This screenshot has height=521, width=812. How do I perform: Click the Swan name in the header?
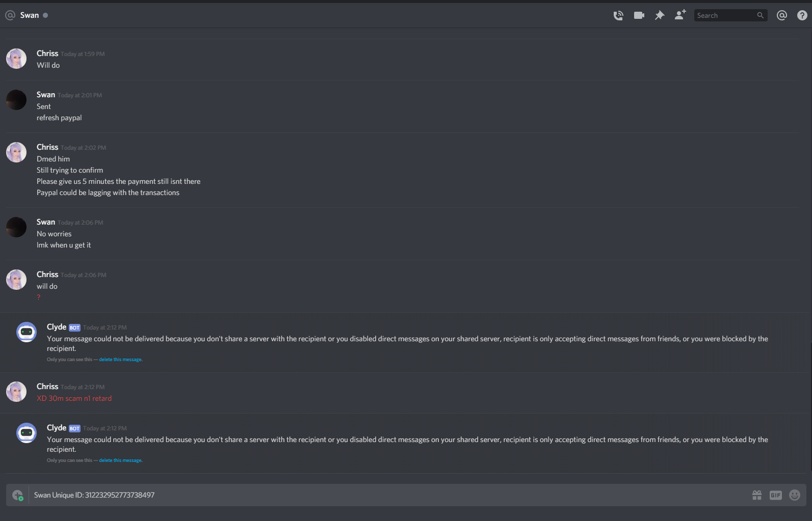point(30,15)
